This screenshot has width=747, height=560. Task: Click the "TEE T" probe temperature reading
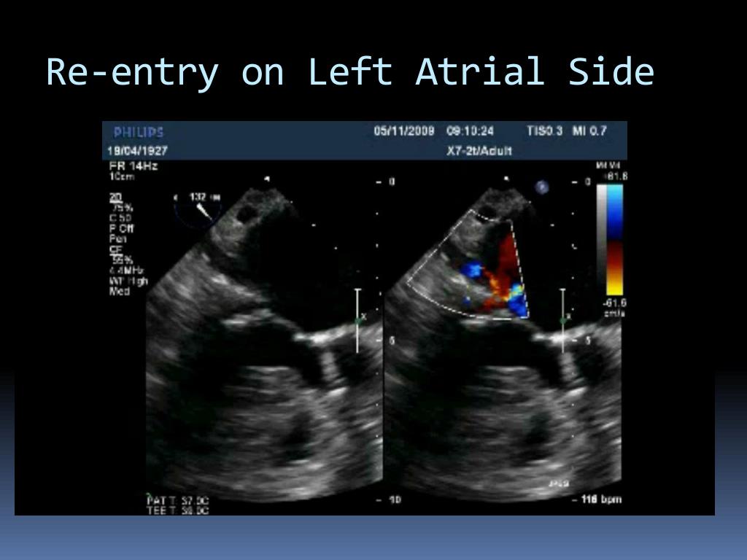(178, 510)
